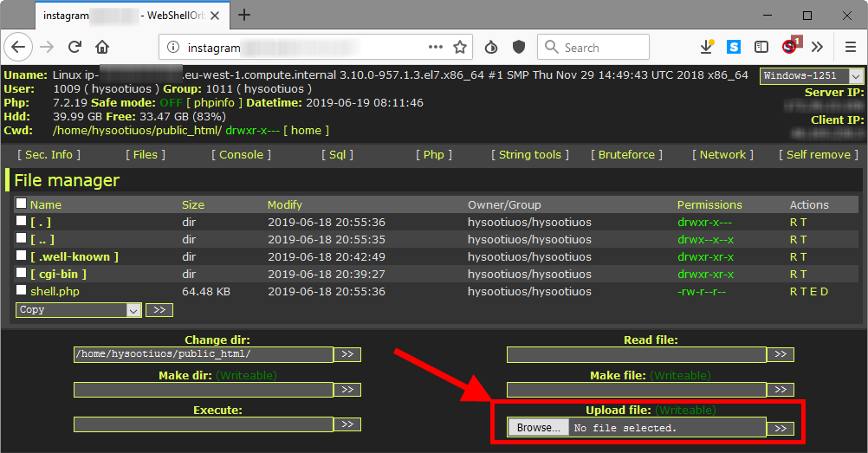
Task: Submit Upload file with >> button
Action: 781,429
